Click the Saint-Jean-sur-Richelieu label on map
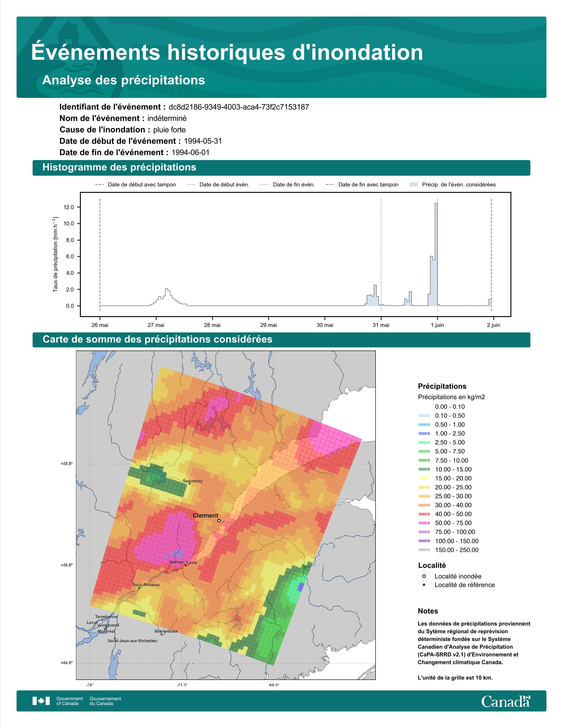This screenshot has height=728, width=563. click(132, 641)
